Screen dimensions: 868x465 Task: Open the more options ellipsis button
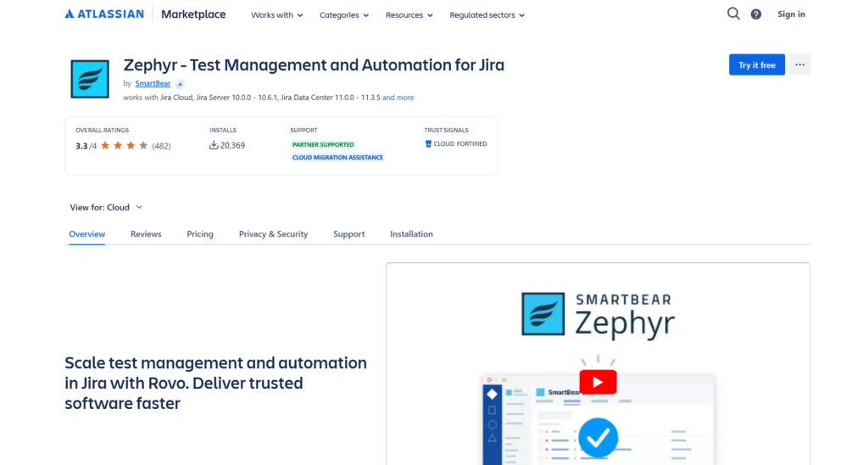click(800, 64)
